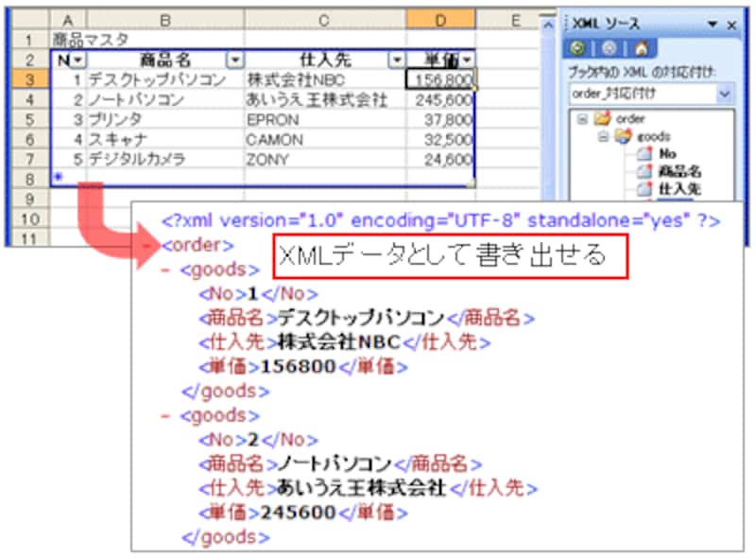Collapse the order node in XML tree
The height and width of the screenshot is (558, 756).
click(582, 119)
